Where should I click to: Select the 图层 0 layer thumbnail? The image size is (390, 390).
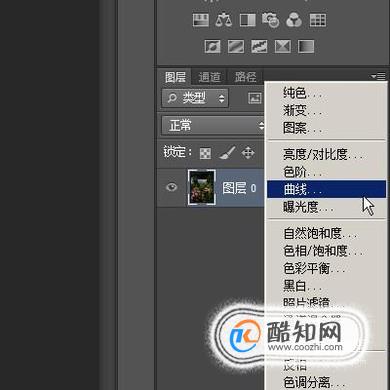click(x=202, y=187)
